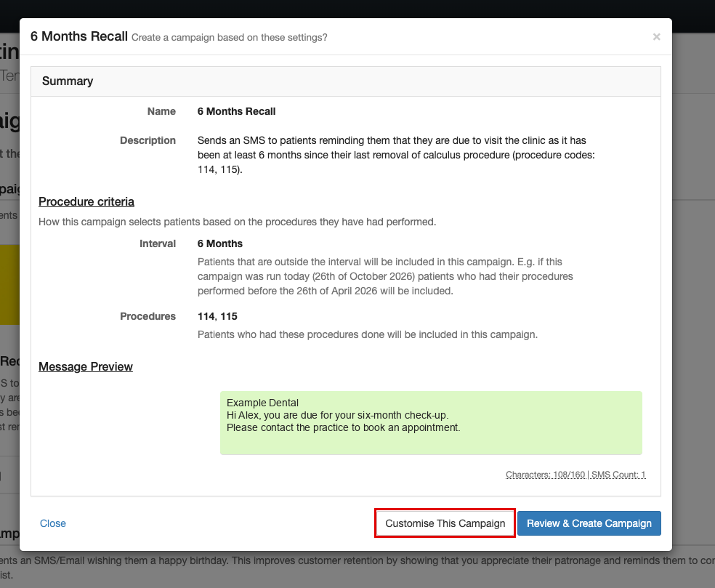Screen dimensions: 715x588
Task: Click the green SMS message preview box
Action: coord(431,423)
